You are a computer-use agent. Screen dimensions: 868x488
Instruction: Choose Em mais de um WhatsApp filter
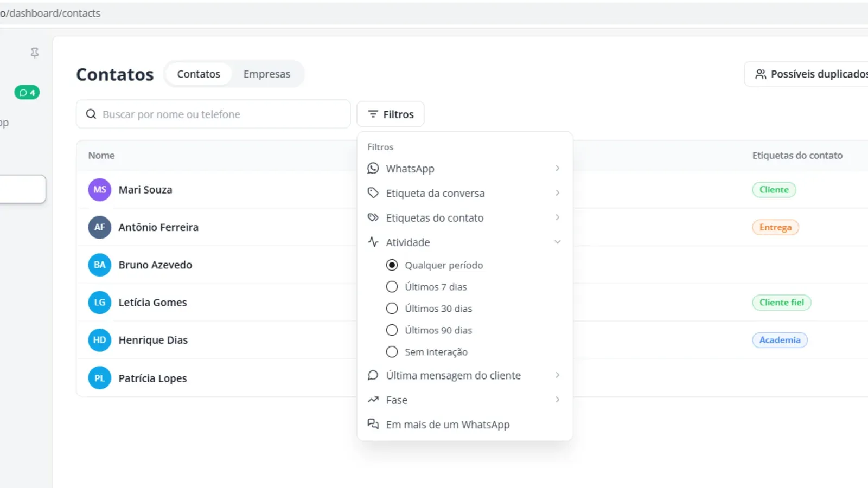(x=465, y=425)
